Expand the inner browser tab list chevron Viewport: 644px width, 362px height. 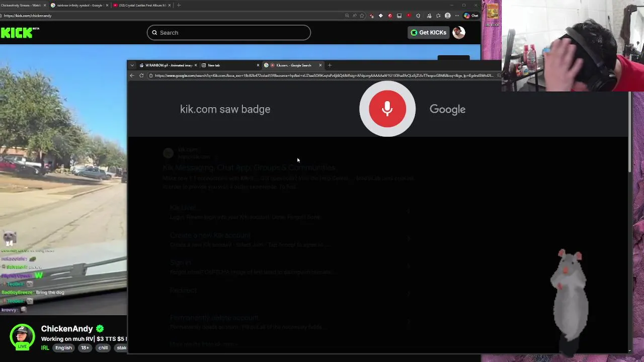(x=132, y=65)
